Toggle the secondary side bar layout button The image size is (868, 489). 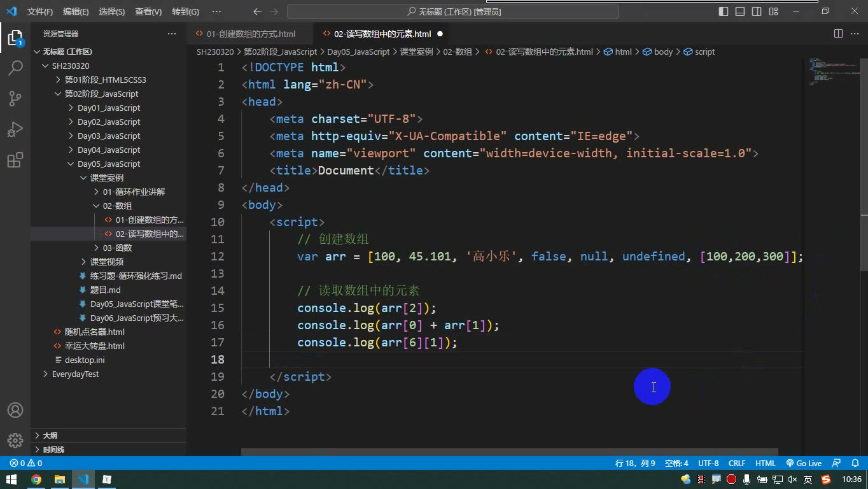coord(757,11)
